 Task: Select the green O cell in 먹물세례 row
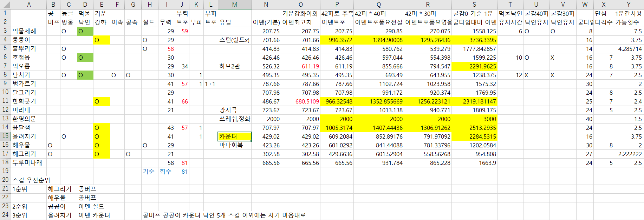tap(85, 31)
